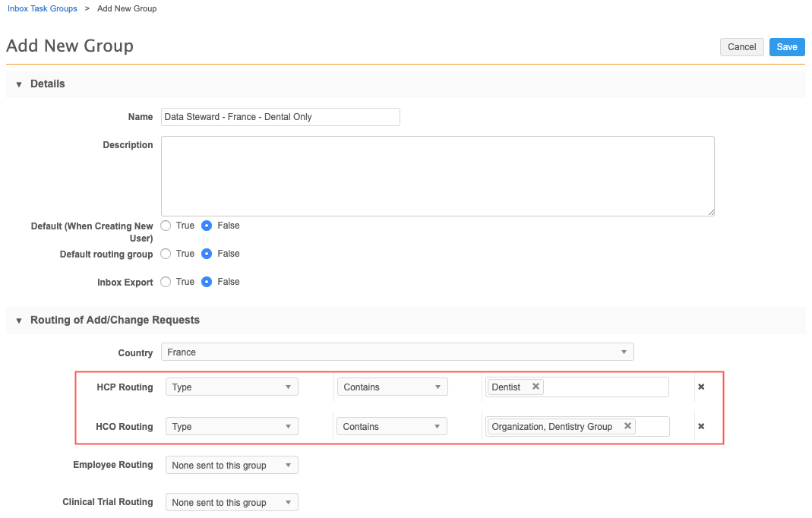This screenshot has width=812, height=518.
Task: Click the Cancel button
Action: pos(741,47)
